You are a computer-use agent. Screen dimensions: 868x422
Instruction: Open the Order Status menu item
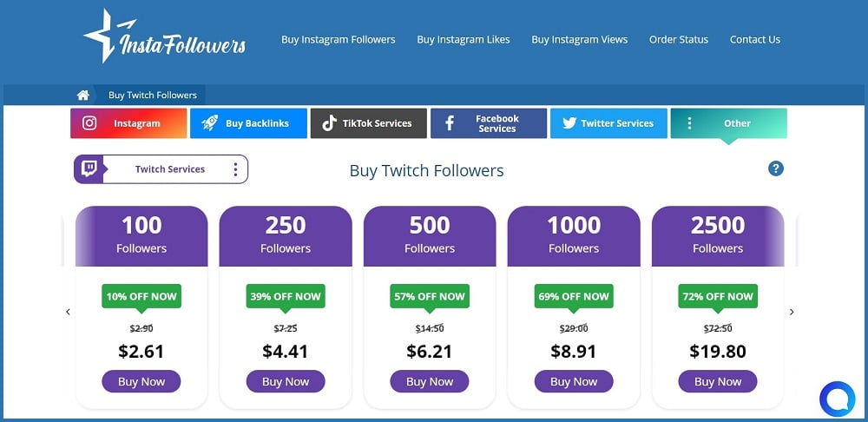[679, 39]
